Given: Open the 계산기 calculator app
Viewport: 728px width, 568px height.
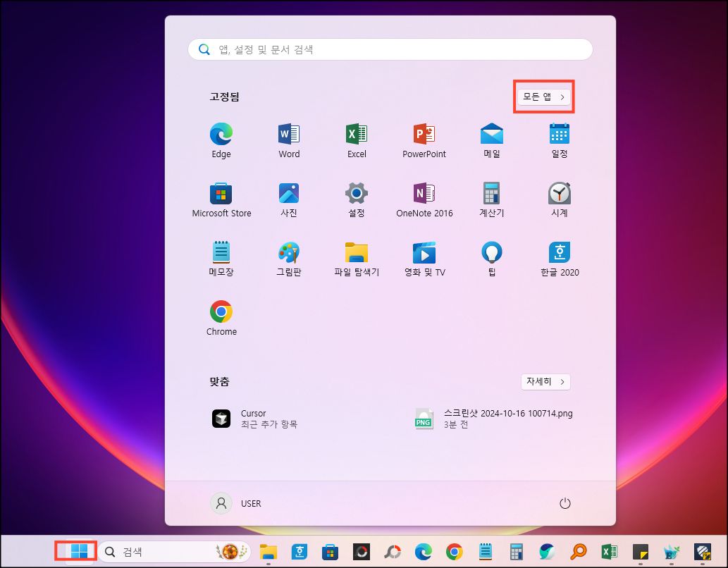Looking at the screenshot, I should tap(491, 198).
